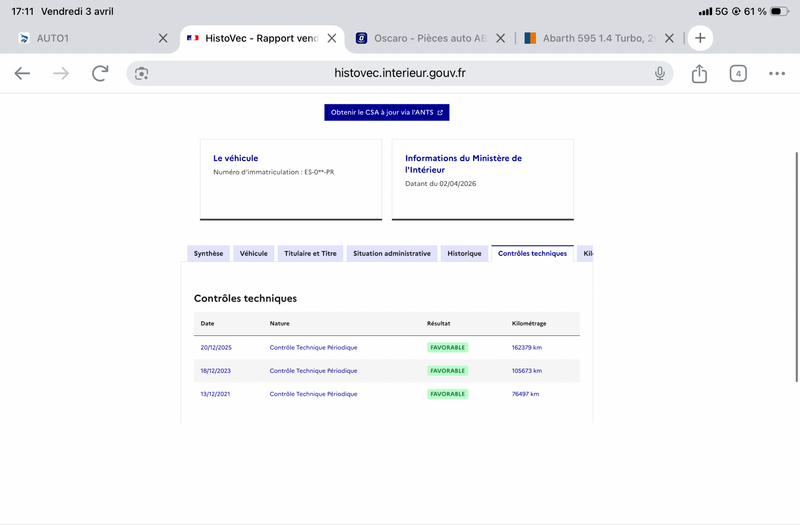This screenshot has width=800, height=525.
Task: Tap the microphone icon in address bar
Action: (x=660, y=73)
